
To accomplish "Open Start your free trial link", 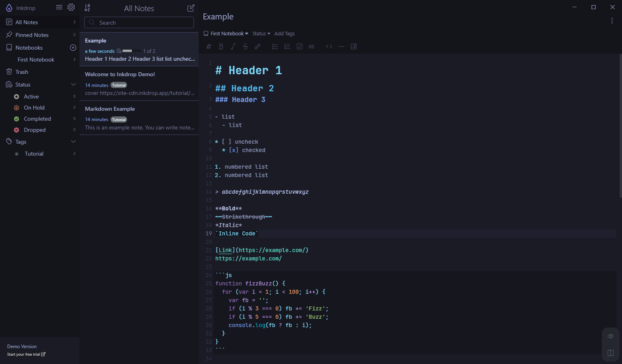I will point(26,354).
